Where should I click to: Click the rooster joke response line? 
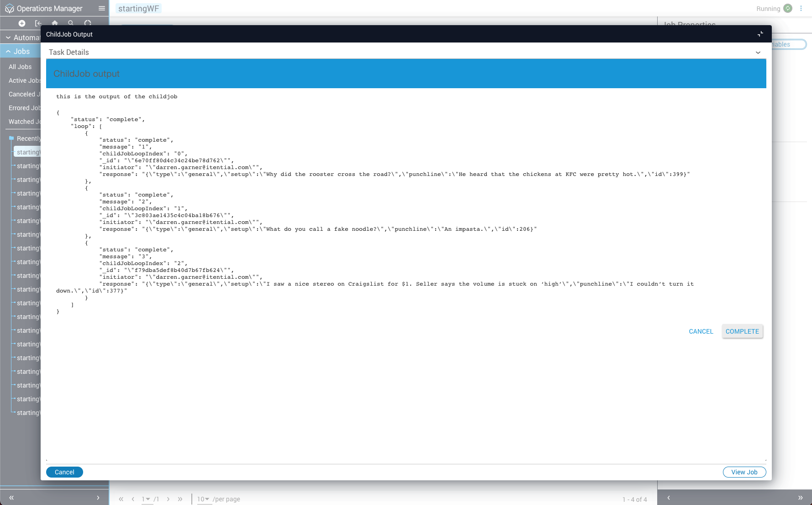[x=395, y=174]
